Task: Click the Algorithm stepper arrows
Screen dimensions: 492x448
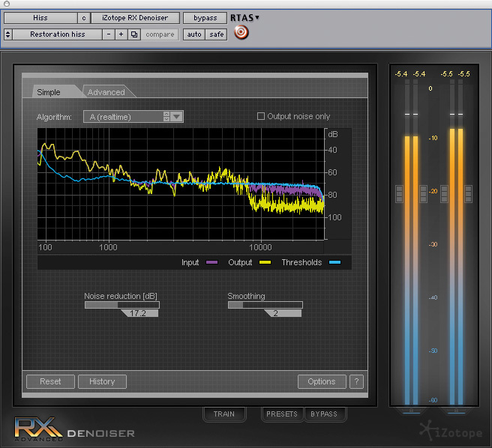Action: pyautogui.click(x=166, y=117)
